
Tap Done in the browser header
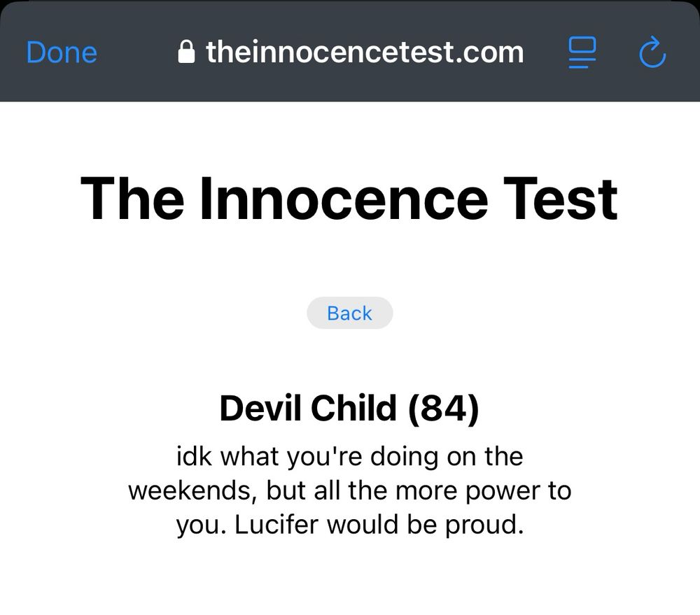pyautogui.click(x=62, y=52)
